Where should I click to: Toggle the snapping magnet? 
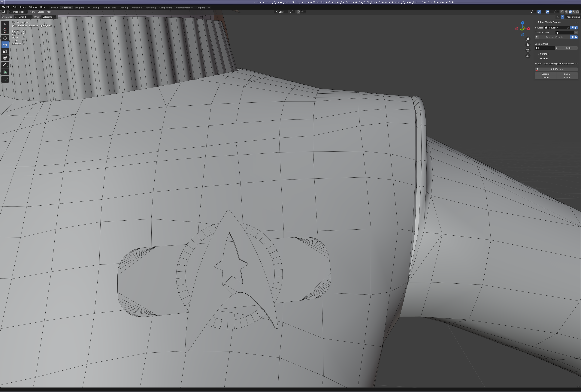coord(298,12)
